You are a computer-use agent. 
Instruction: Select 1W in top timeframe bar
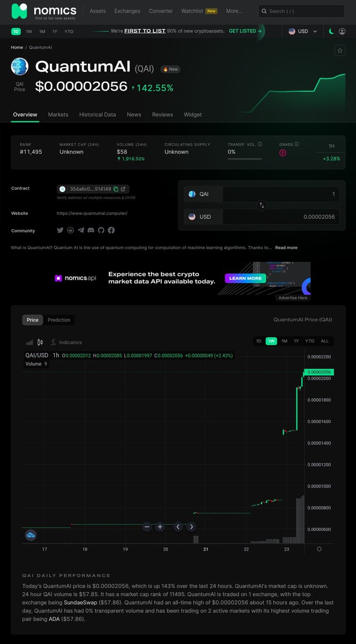tap(29, 31)
